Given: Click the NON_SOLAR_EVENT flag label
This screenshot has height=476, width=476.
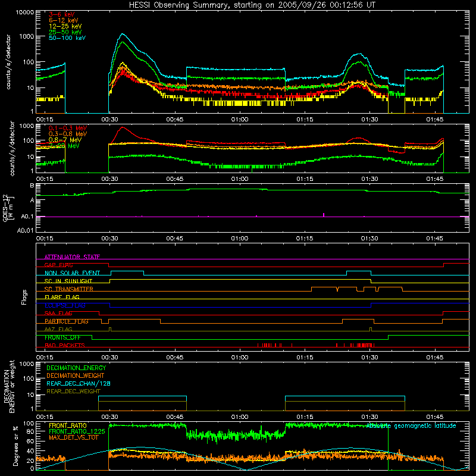Looking at the screenshot, I should click(72, 273).
